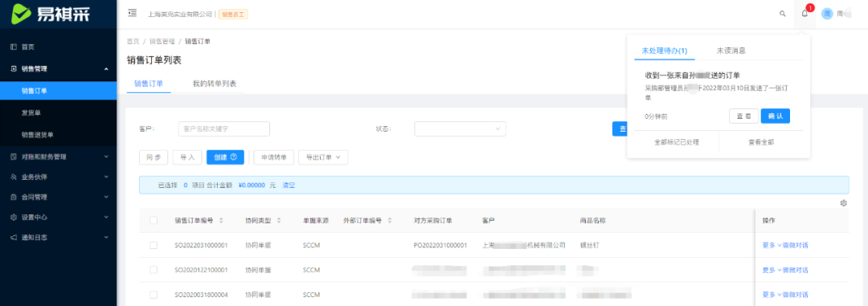
Task: Focus the 客户名称关键字 input field
Action: [223, 129]
